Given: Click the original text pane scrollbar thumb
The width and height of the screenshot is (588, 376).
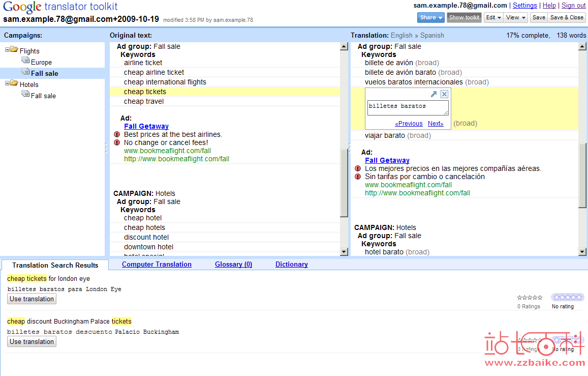Looking at the screenshot, I should point(344,183).
